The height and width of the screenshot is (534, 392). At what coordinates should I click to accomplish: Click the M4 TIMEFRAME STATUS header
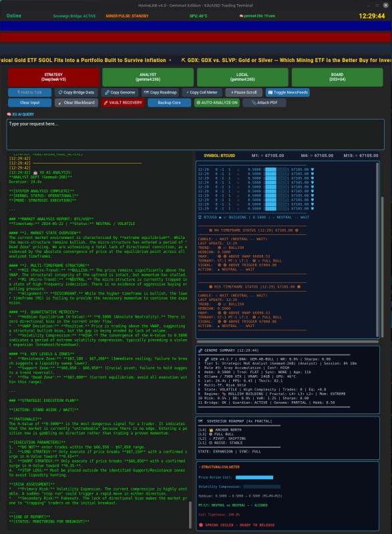254,230
